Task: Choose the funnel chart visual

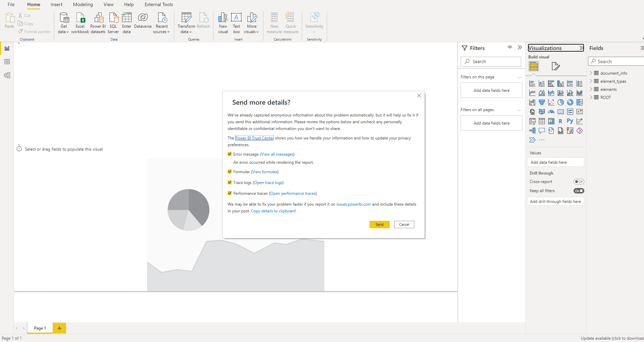Action: pos(542,102)
